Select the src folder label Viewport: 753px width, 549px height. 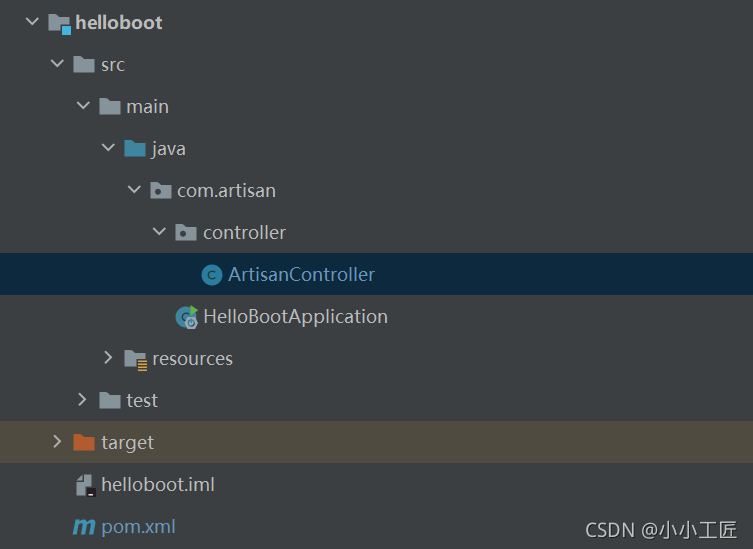pyautogui.click(x=113, y=65)
